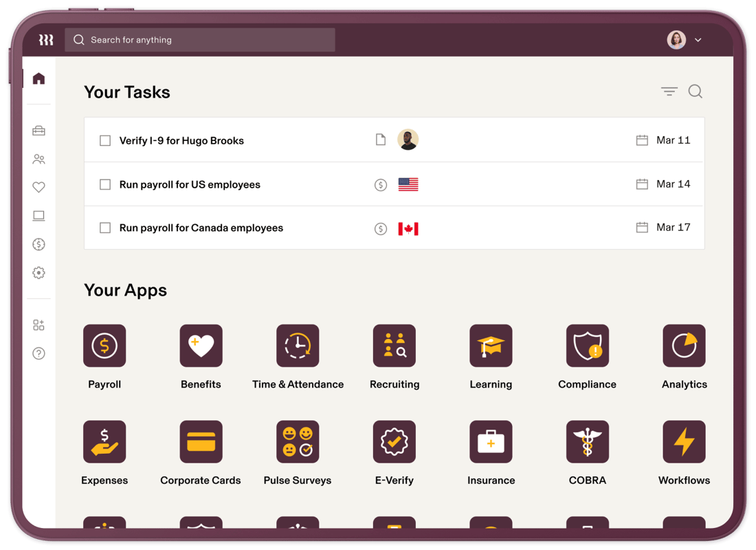
Task: Open the add-apps grid icon in sidebar
Action: coord(38,324)
